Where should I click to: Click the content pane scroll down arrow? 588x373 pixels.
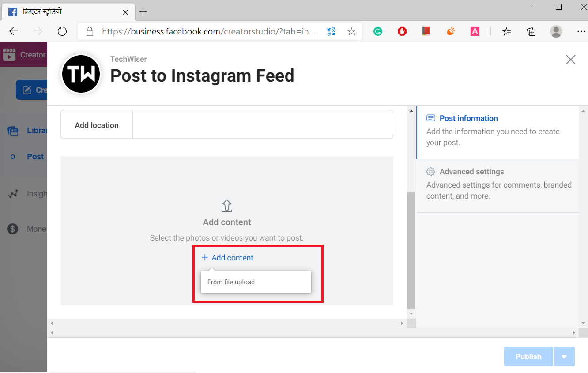pos(411,313)
